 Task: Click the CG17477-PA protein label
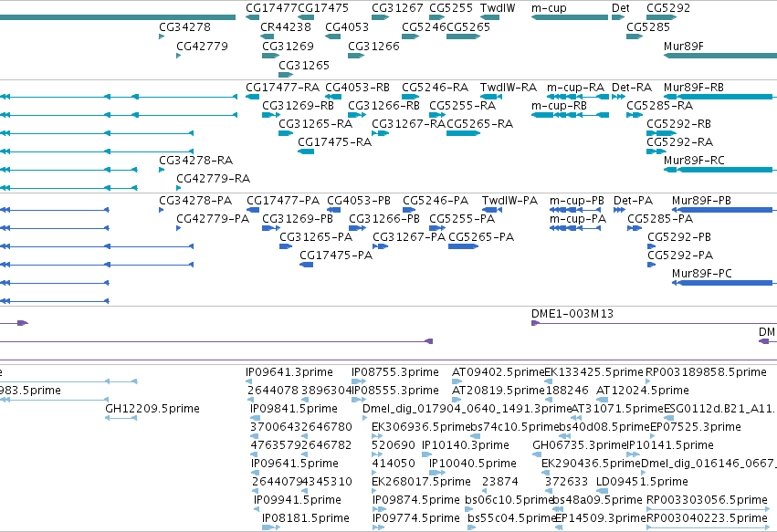pos(283,201)
